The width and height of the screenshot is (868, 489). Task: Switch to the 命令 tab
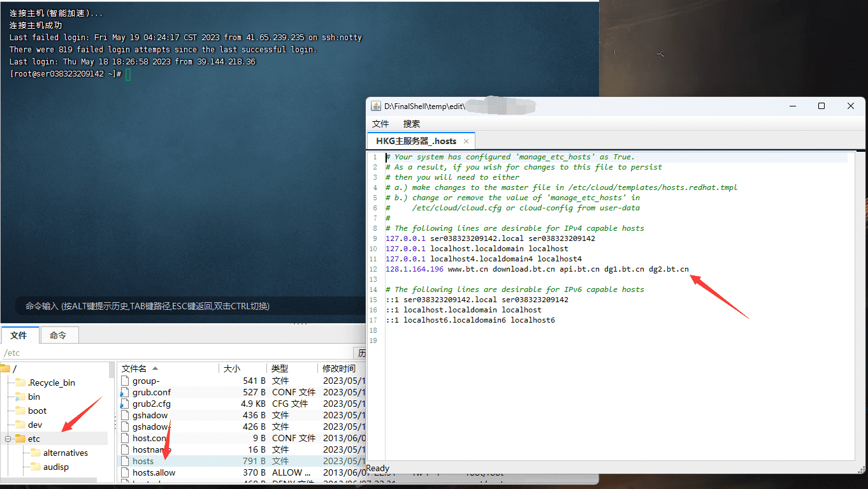[x=58, y=335]
